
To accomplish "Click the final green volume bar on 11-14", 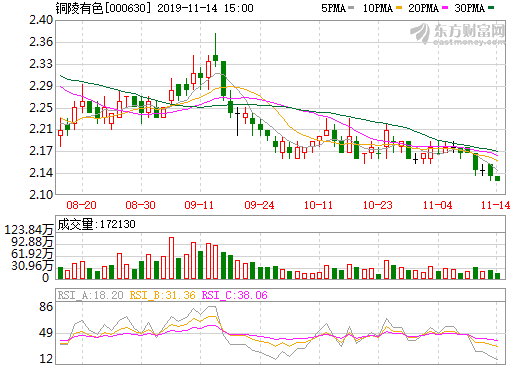I will 498,276.
